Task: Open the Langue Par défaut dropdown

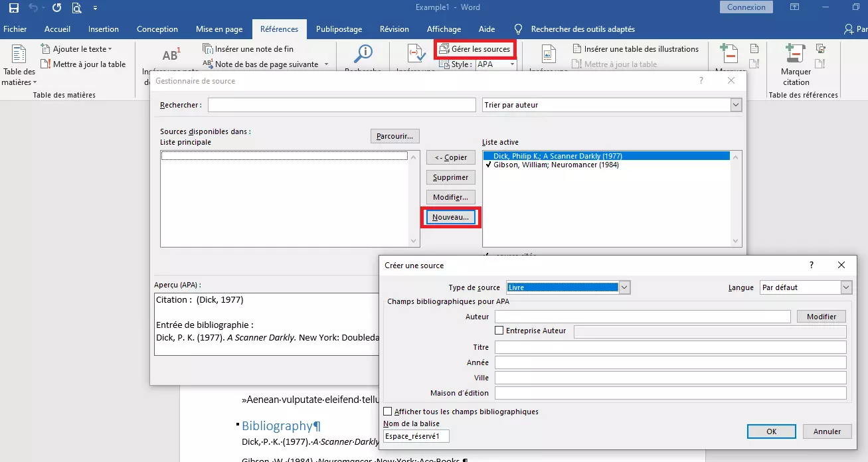Action: pyautogui.click(x=846, y=287)
